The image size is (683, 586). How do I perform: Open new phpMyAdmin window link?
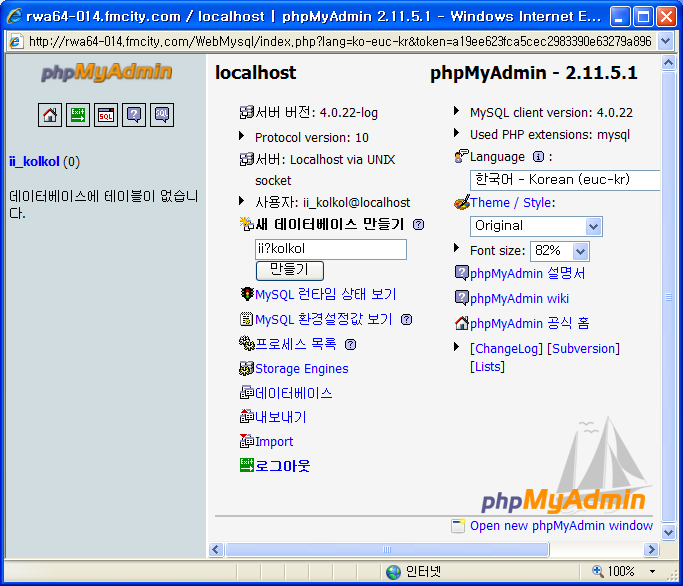point(561,526)
